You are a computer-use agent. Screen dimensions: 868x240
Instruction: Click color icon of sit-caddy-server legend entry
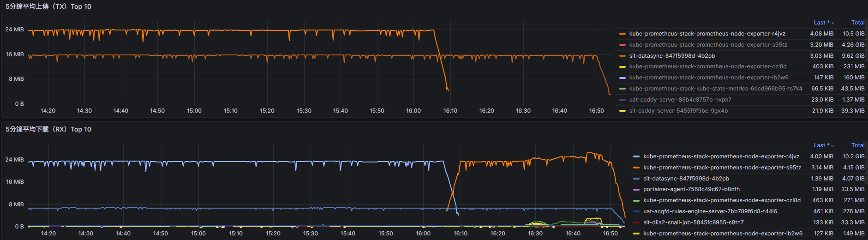click(x=622, y=111)
